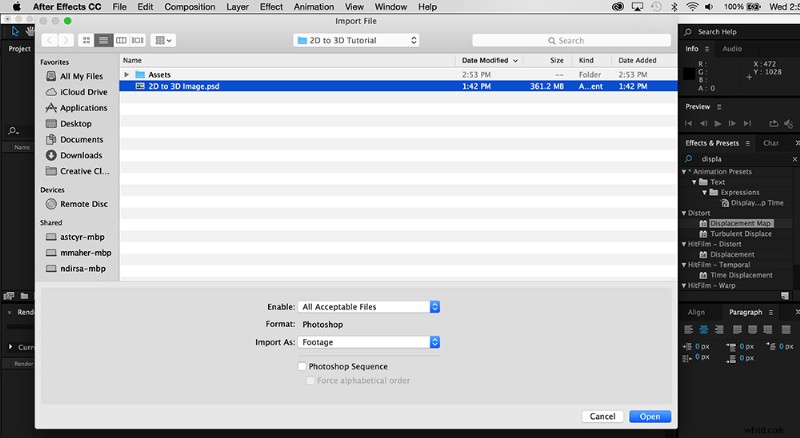
Task: Select Displacement Map effect
Action: click(740, 223)
